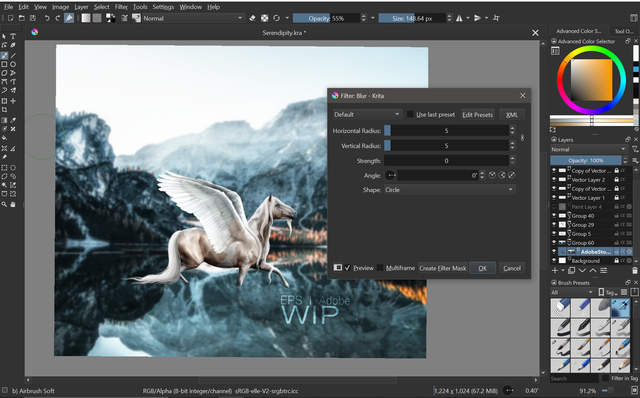
Task: Open brush editor icon in toolbar
Action: [124, 18]
